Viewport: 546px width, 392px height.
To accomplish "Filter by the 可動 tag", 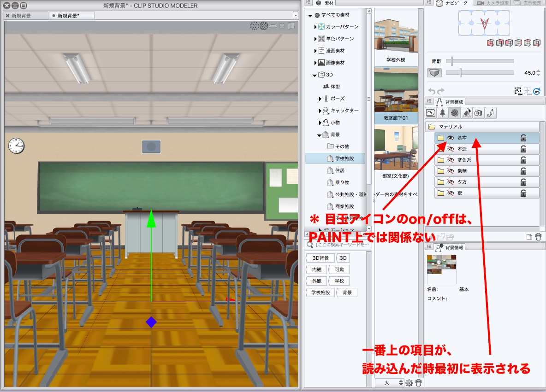I will pyautogui.click(x=339, y=269).
